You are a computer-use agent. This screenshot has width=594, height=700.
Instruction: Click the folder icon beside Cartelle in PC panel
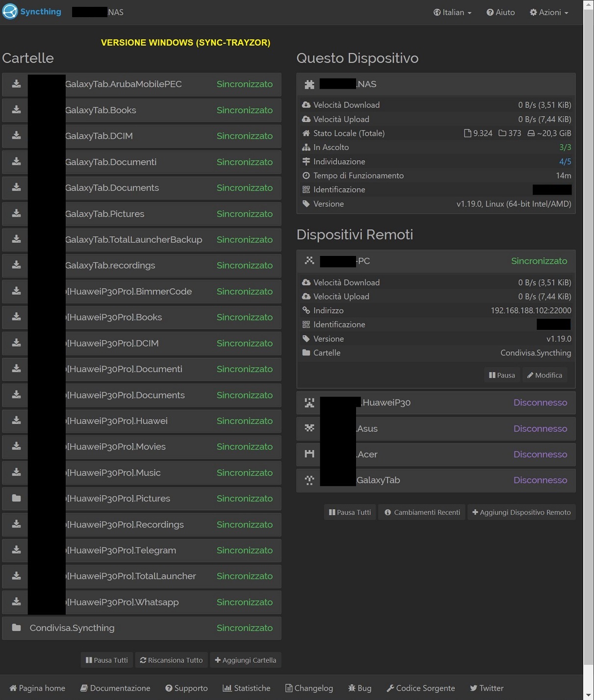tap(306, 353)
